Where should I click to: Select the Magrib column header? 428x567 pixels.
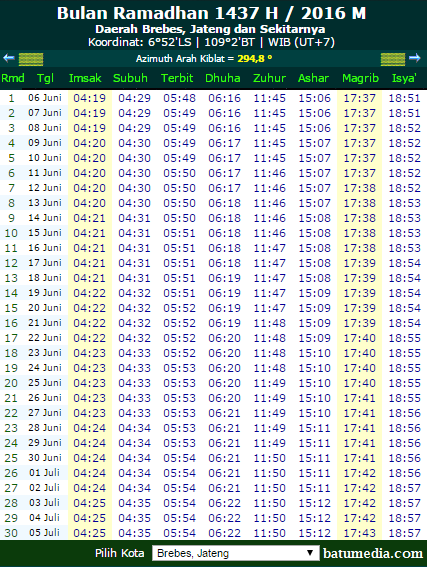pyautogui.click(x=360, y=78)
